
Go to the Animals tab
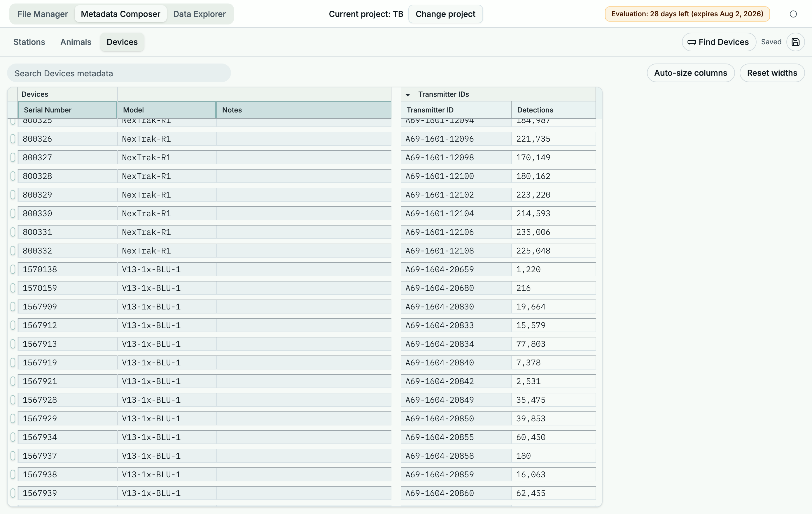point(76,42)
